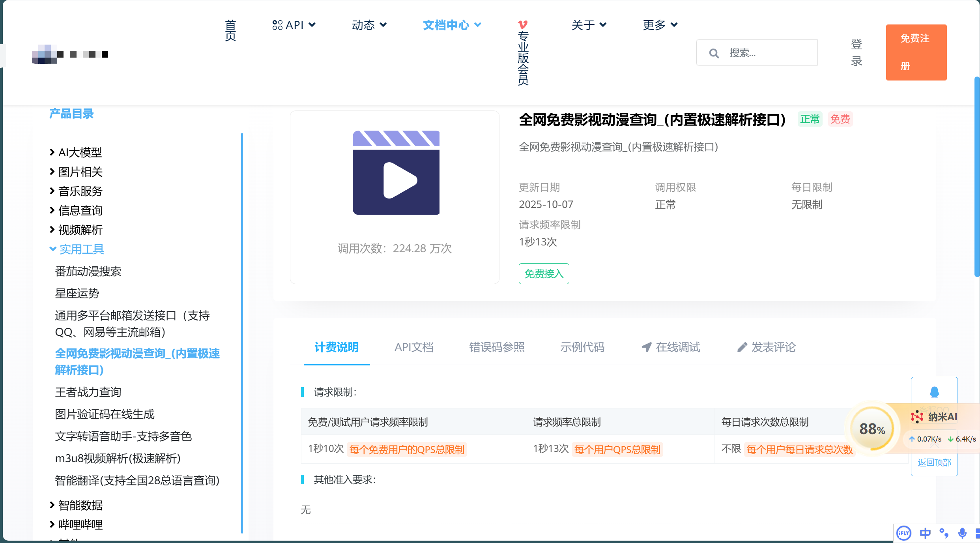This screenshot has height=543, width=980.
Task: Click the iFLY input method icon
Action: (903, 534)
